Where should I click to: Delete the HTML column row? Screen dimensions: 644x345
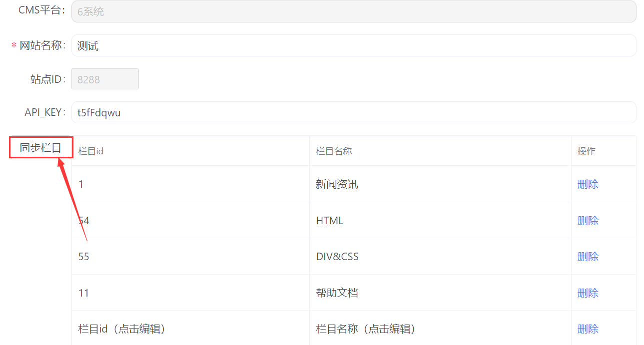tap(588, 221)
